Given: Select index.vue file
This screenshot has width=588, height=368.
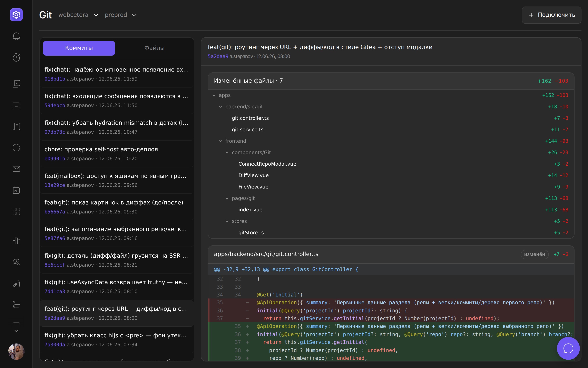Looking at the screenshot, I should [x=391, y=210].
